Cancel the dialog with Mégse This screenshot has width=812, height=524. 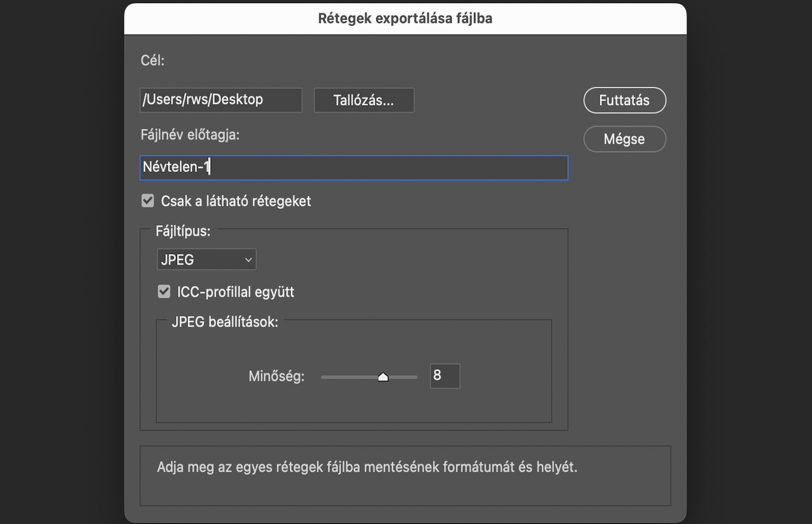(625, 139)
